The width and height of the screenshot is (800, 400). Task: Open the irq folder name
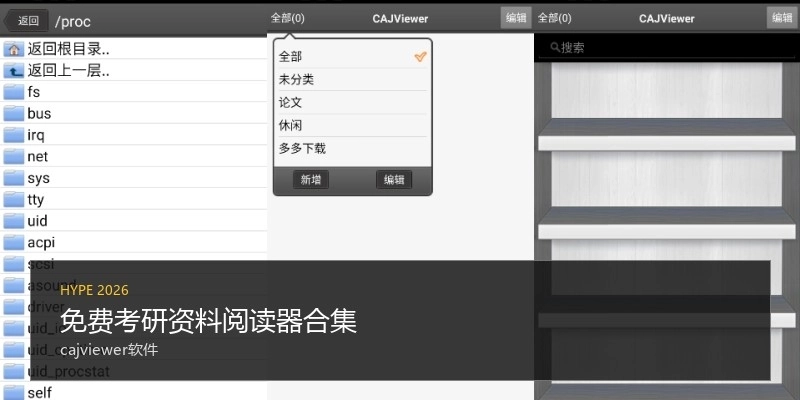(36, 135)
